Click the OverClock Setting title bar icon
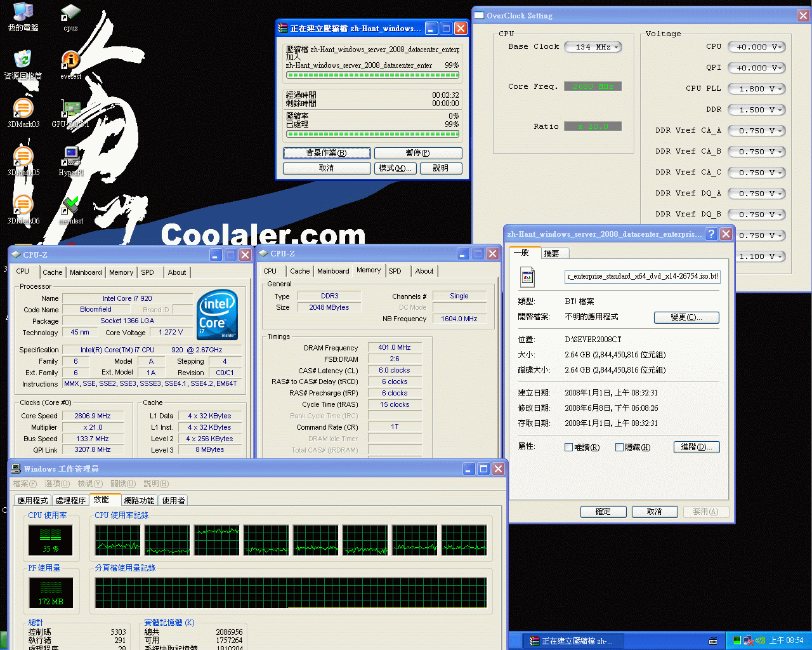812x650 pixels. tap(480, 15)
